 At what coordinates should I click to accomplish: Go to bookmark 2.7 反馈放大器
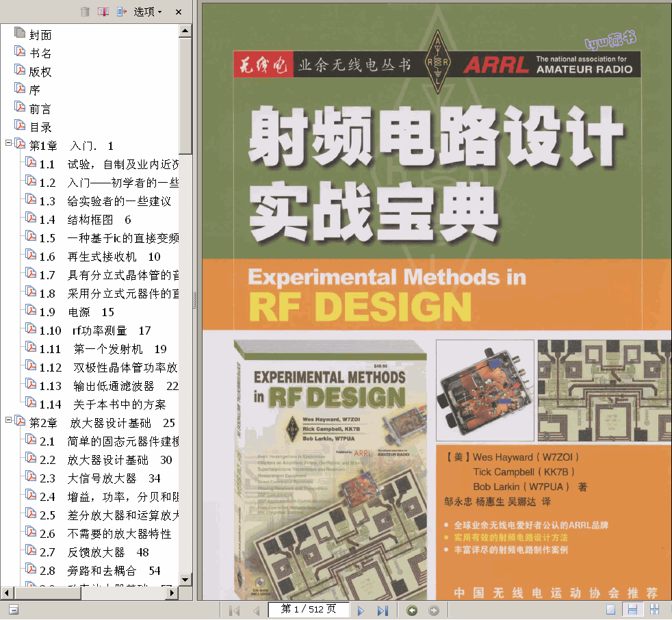(96, 552)
